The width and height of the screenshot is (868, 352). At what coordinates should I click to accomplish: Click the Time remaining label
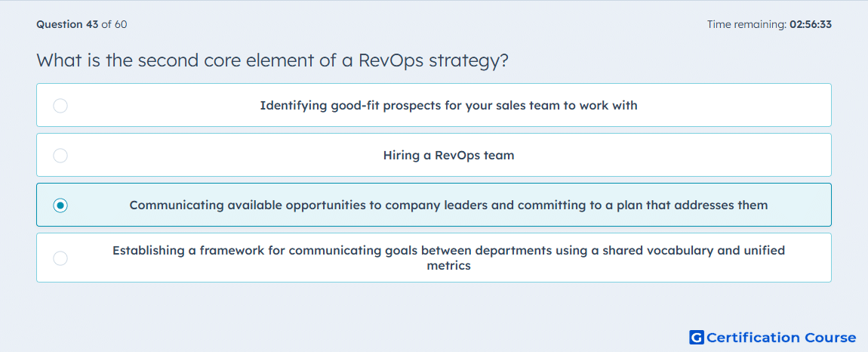pos(746,24)
